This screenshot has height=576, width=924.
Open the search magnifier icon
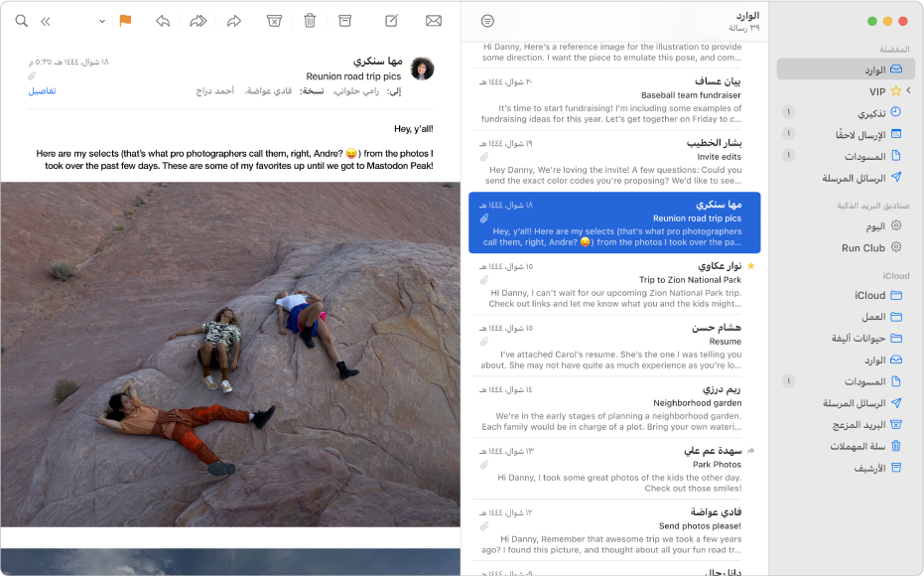(x=21, y=21)
